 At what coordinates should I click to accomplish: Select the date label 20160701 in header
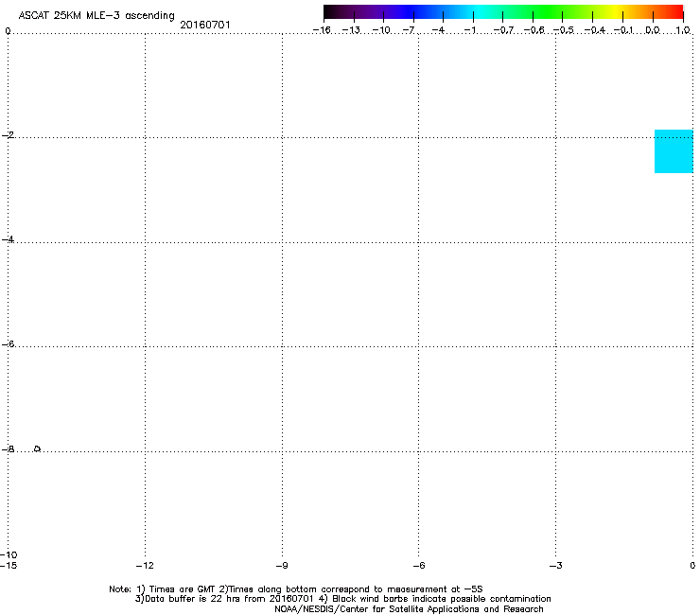tap(205, 25)
